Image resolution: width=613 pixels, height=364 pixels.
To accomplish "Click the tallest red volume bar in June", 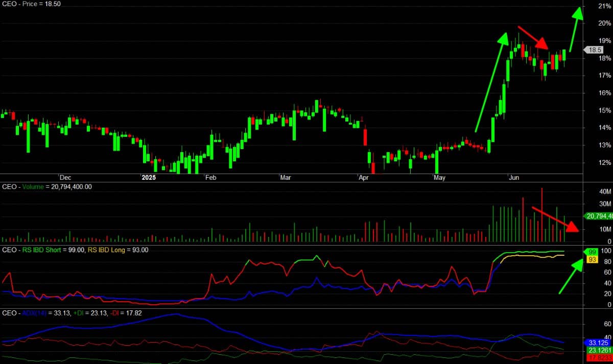I will coord(541,215).
